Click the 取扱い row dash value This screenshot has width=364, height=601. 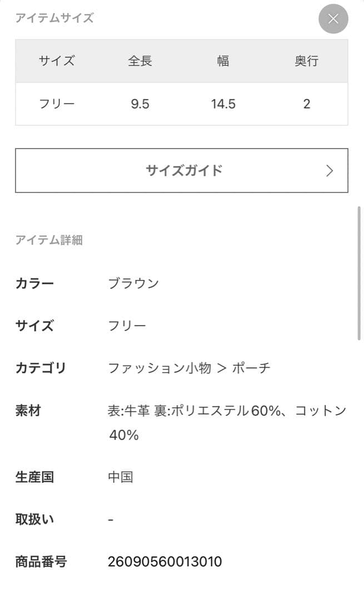[x=111, y=519]
